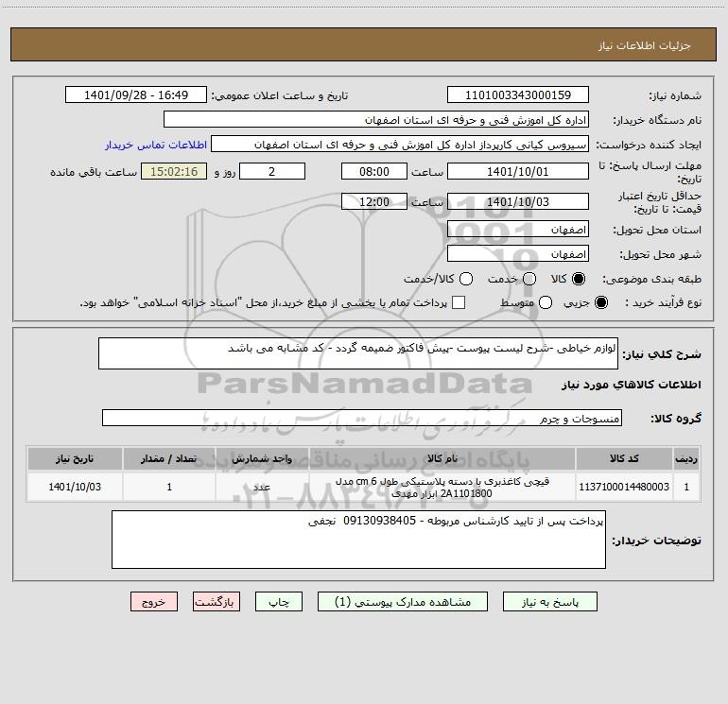The width and height of the screenshot is (728, 704).
Task: Click the need date cell 1401/10/03 in table
Action: pyautogui.click(x=75, y=487)
